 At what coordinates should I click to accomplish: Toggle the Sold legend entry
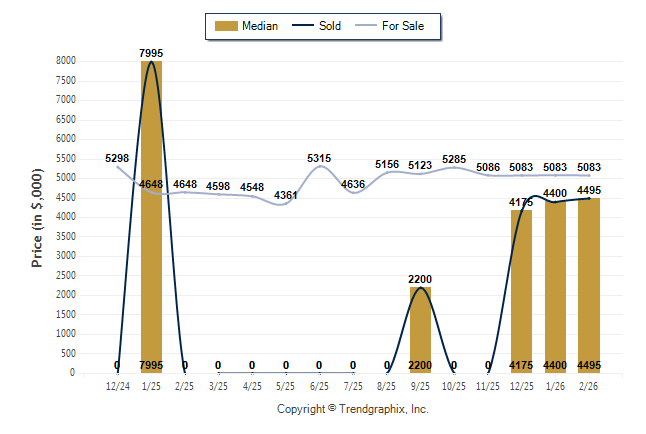317,26
